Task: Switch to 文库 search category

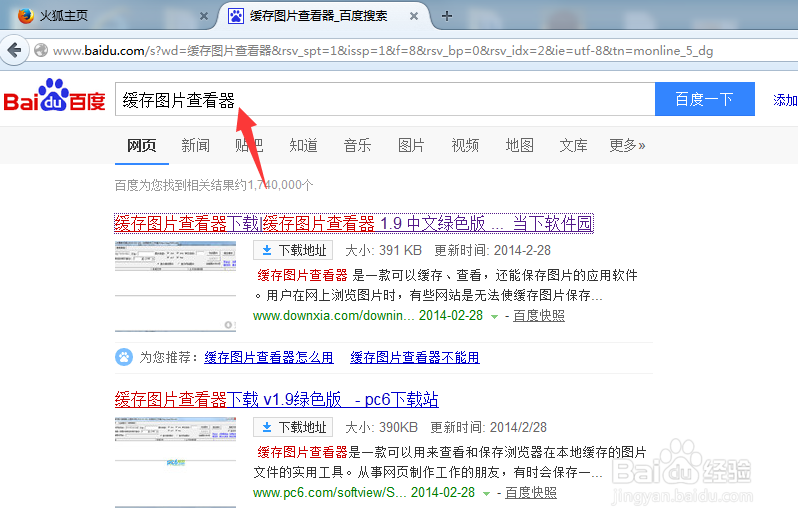Action: click(573, 145)
